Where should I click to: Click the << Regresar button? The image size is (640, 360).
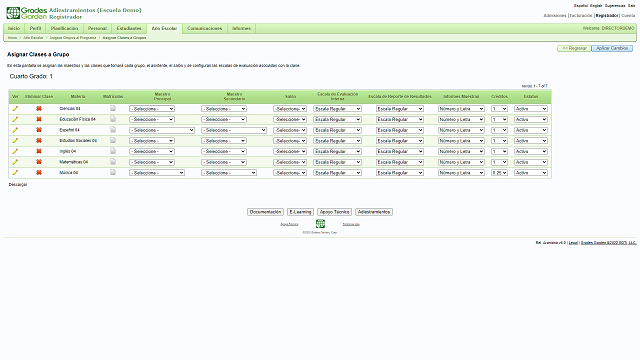574,48
